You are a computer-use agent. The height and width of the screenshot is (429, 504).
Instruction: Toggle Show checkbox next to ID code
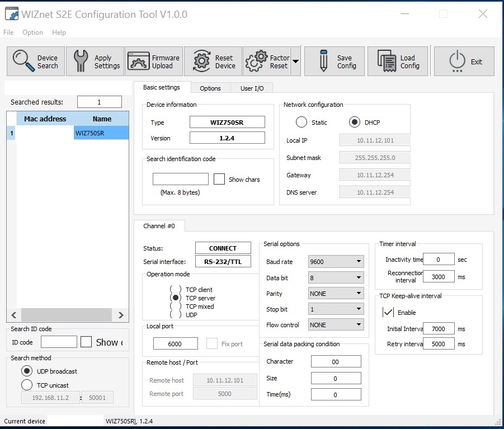click(86, 342)
